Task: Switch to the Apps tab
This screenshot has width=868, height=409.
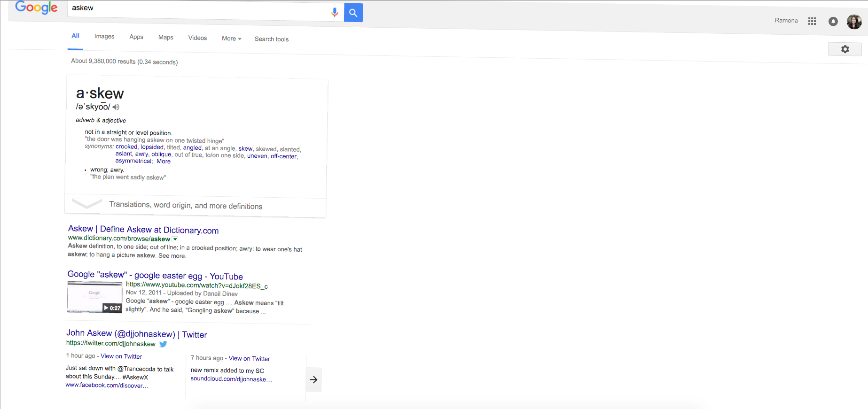Action: pyautogui.click(x=136, y=37)
